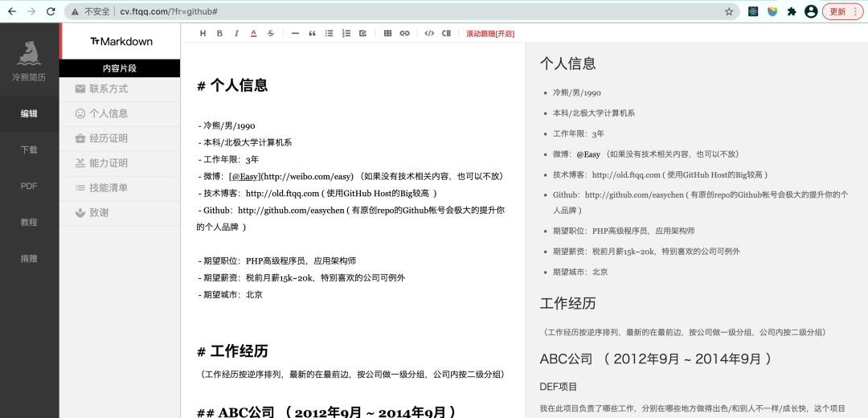Screen dimensions: 868x418
Task: Click the '# 个人信息' heading in editor
Action: point(232,85)
